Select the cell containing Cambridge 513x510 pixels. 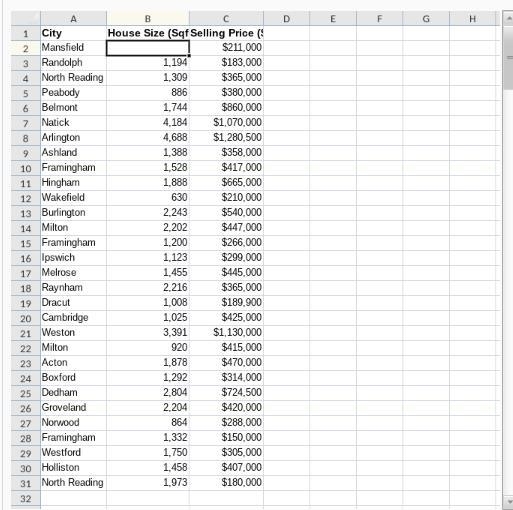(x=73, y=317)
